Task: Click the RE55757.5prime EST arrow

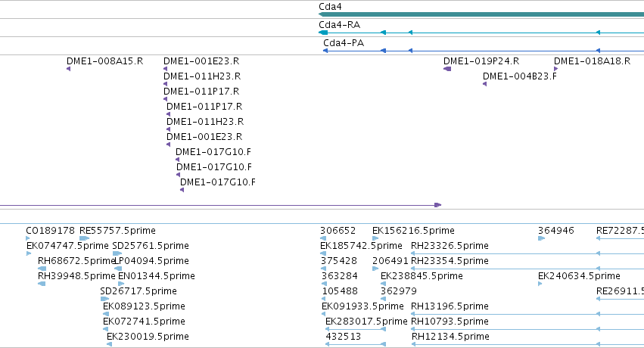Action: (x=84, y=238)
